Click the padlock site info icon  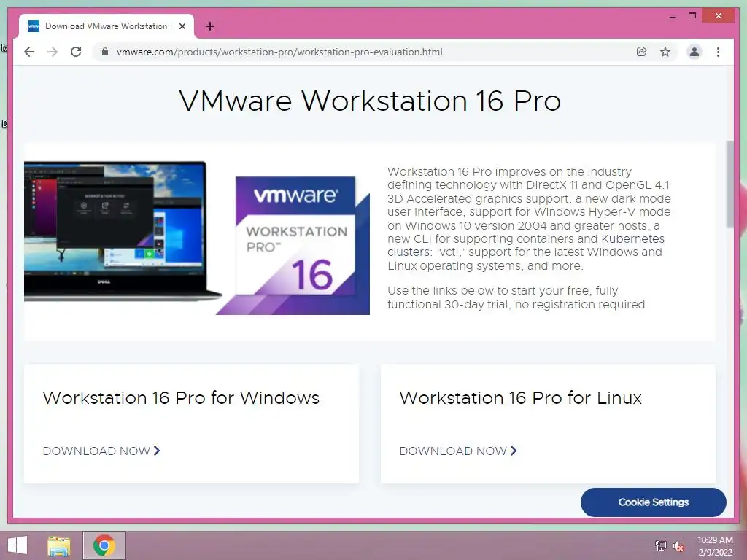click(x=105, y=52)
